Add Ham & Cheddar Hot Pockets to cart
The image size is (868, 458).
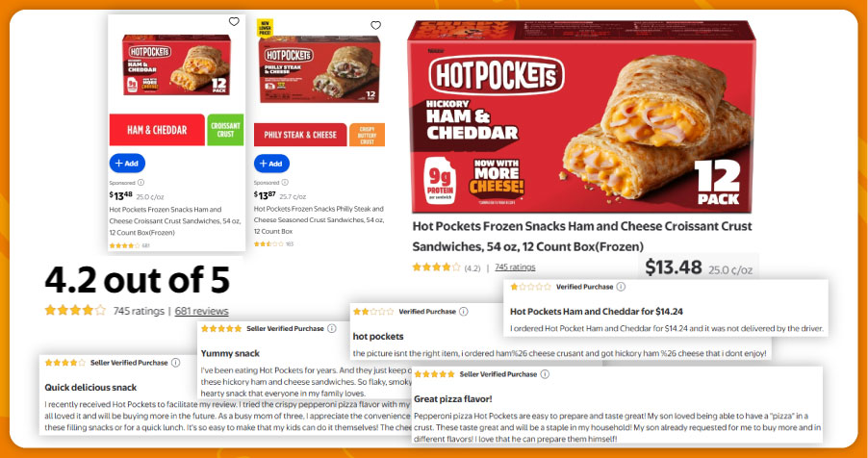(127, 164)
